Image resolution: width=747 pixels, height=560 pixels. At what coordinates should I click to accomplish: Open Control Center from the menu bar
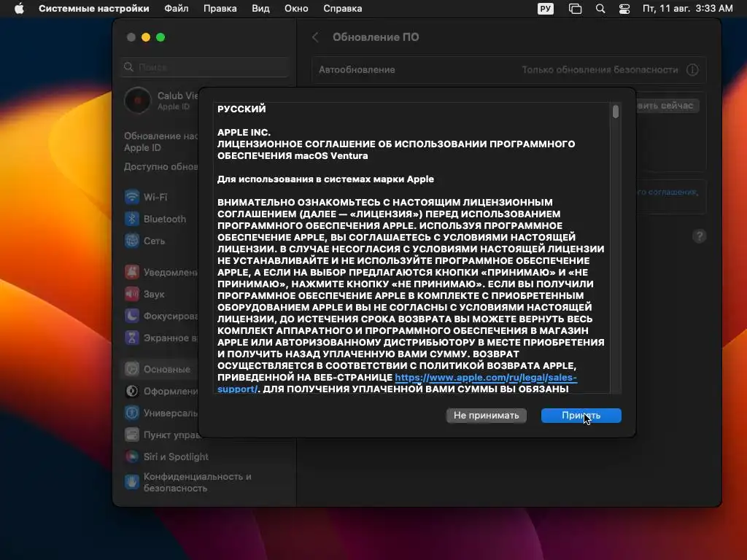[x=624, y=9]
